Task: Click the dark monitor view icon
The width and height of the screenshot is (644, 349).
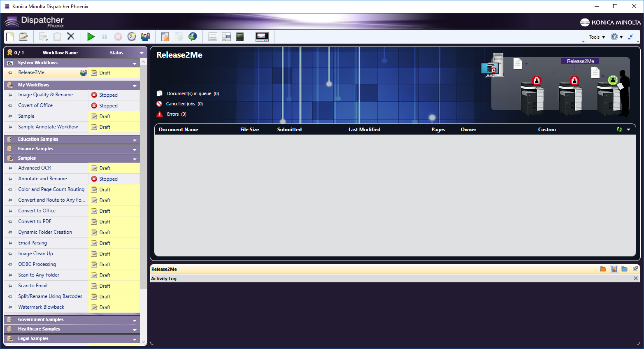Action: pos(240,37)
